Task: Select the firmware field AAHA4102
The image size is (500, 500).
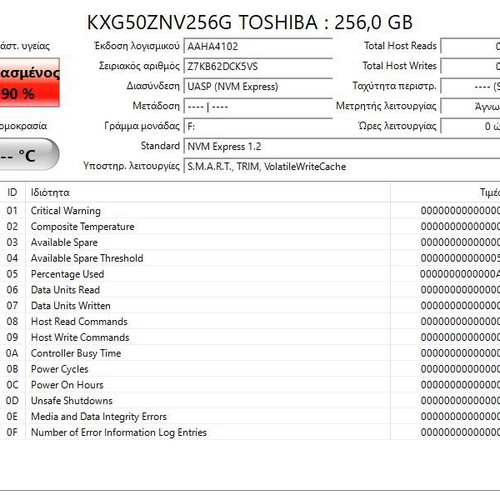Action: coord(258,46)
